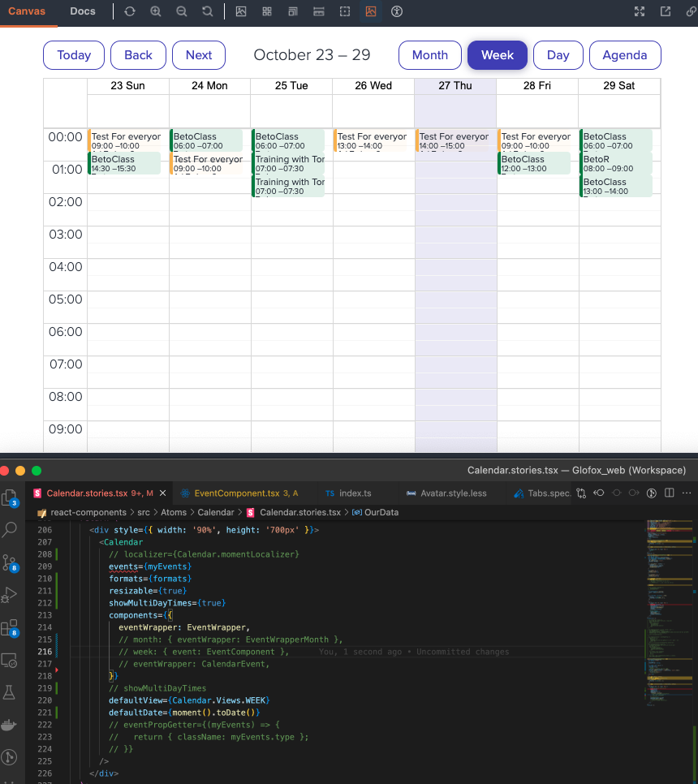Zoom out on the Storybook canvas
Screen dimensions: 698x784
pos(180,11)
